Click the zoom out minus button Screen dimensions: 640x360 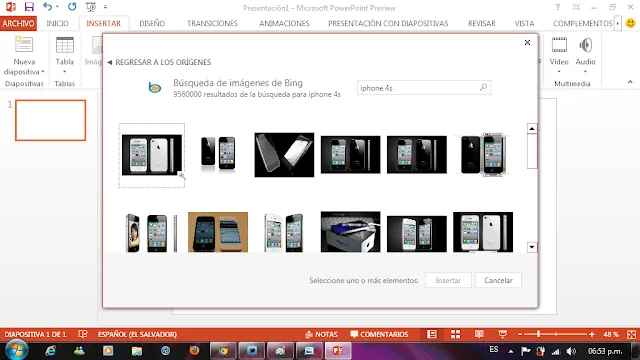click(x=520, y=334)
